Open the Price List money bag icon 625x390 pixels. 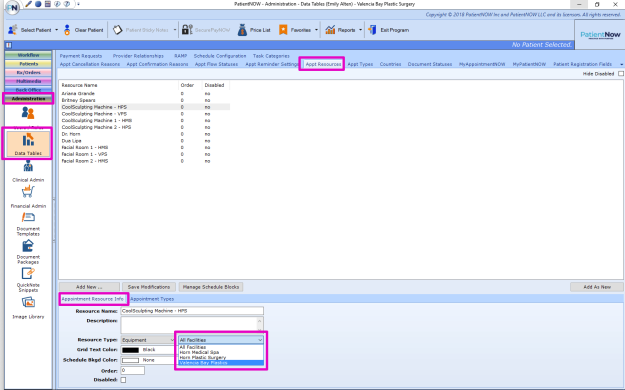[242, 30]
